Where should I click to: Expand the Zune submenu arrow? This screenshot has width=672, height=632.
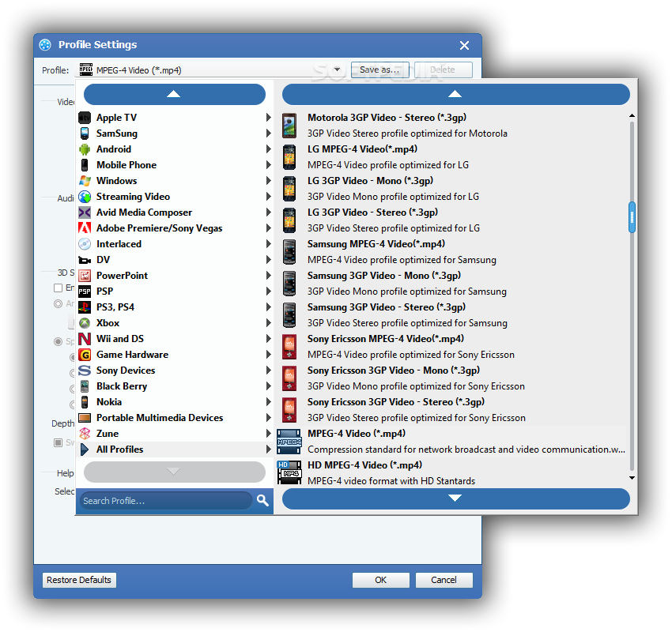click(268, 434)
